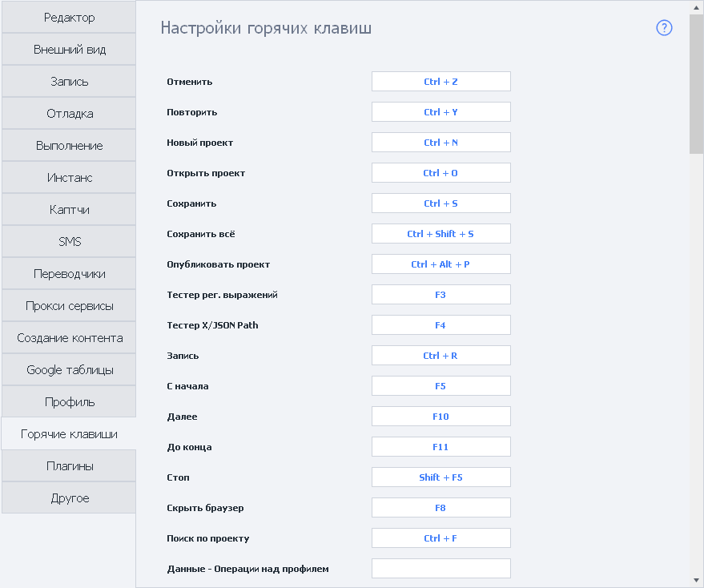Screen dimensions: 704x588
Task: Edit the Повторить hotkey field
Action: coord(441,112)
